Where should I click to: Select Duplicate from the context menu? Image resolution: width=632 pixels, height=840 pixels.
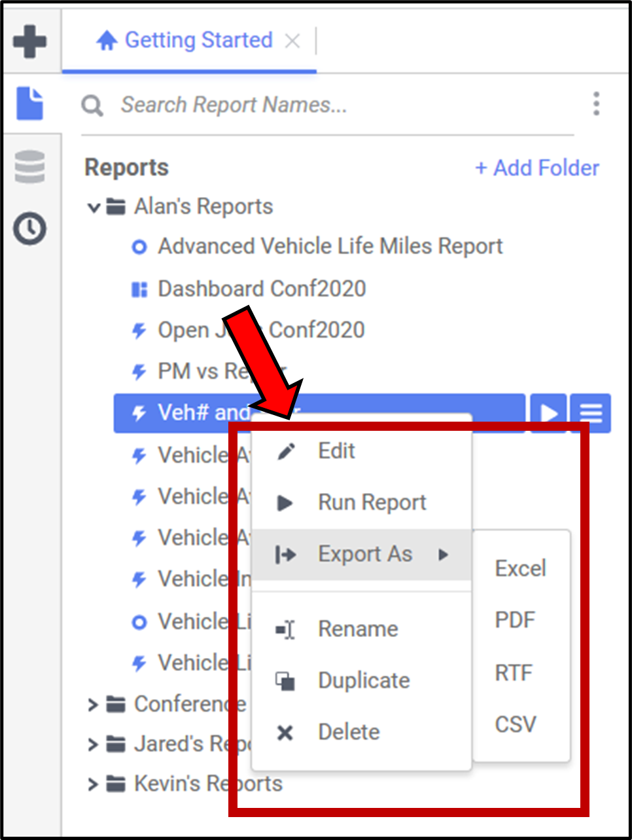(363, 681)
